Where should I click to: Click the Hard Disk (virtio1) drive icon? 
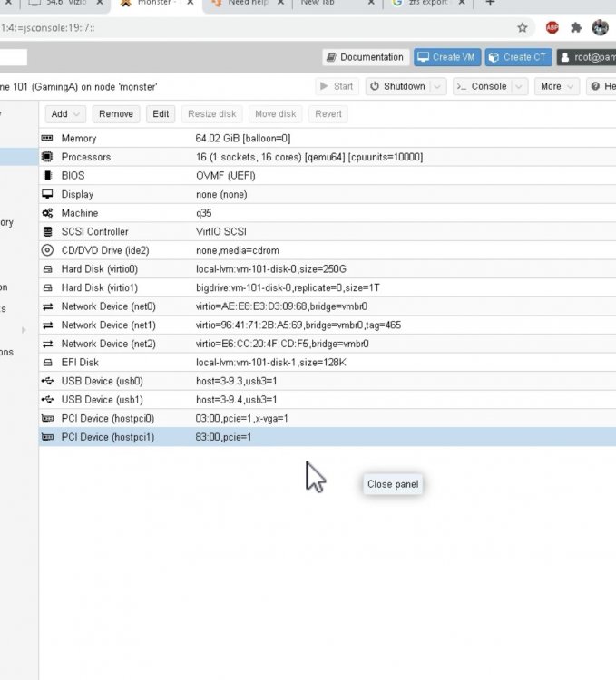(47, 287)
